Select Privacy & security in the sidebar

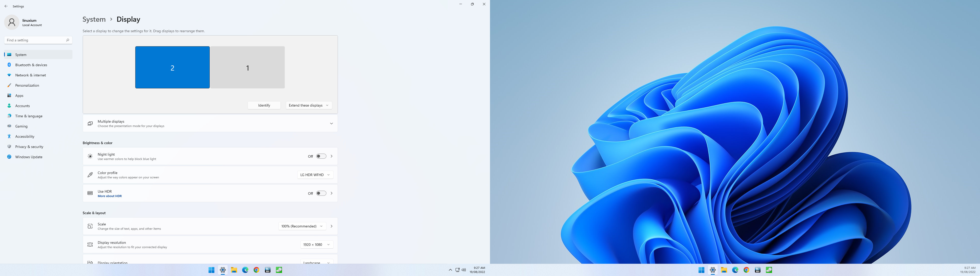tap(38, 147)
